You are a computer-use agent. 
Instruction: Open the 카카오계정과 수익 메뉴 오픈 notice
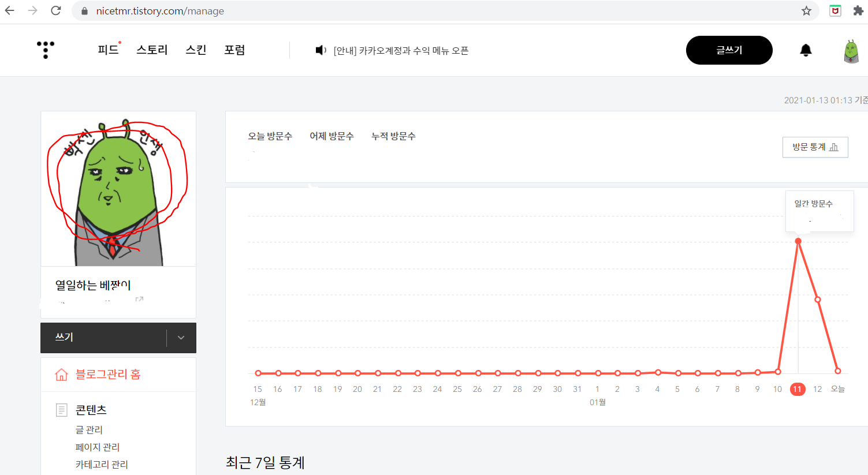(x=401, y=51)
